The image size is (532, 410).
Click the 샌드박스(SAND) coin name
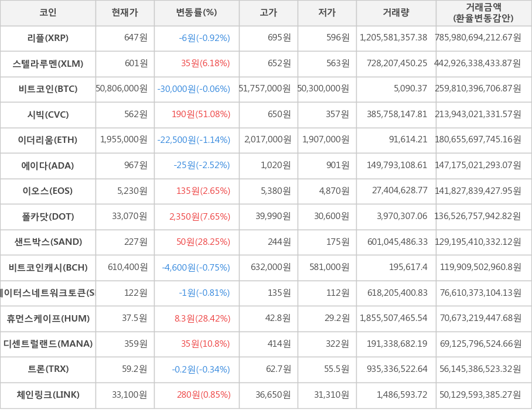click(48, 242)
